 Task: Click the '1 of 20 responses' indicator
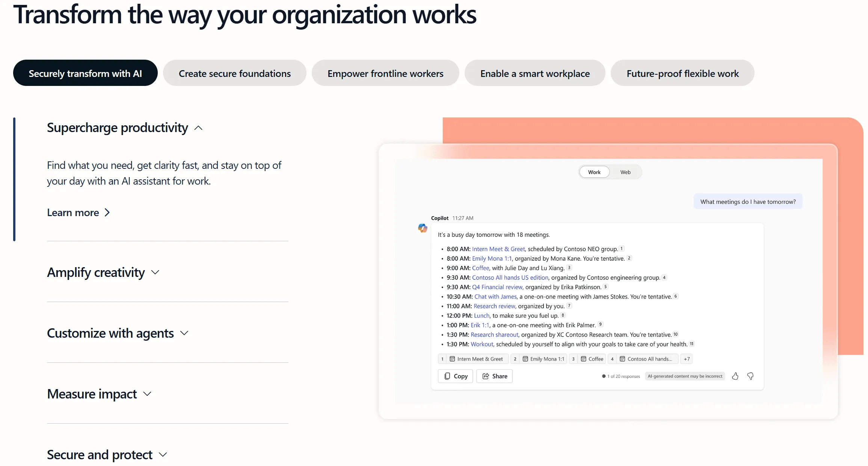(621, 376)
